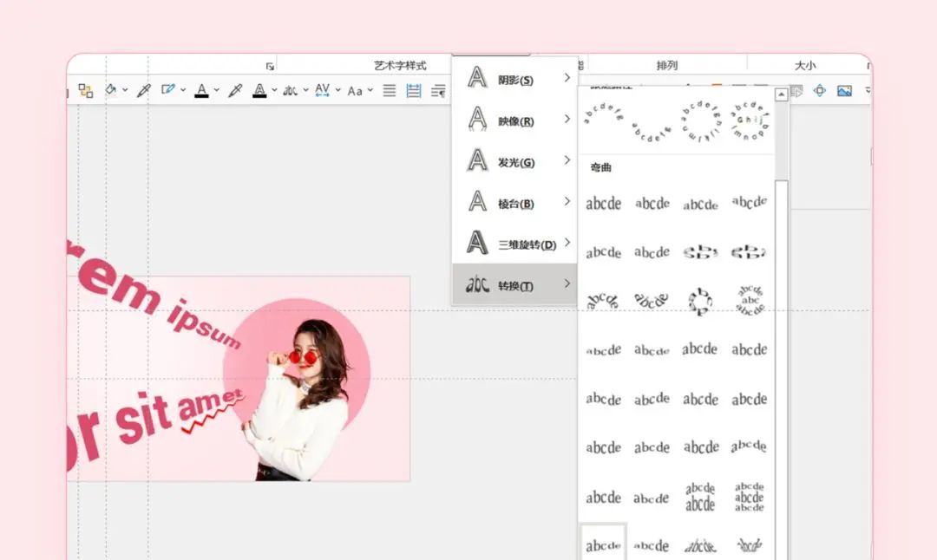Click the text outline A icon

[259, 91]
